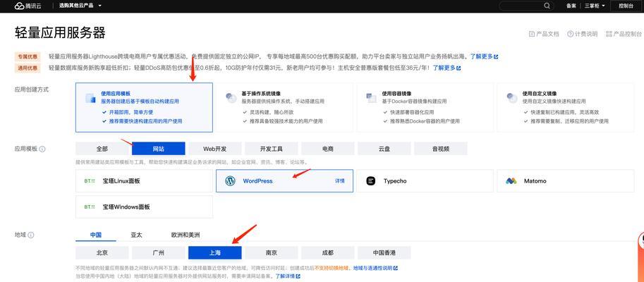
Task: Click the info icon beside 地域
Action: pyautogui.click(x=31, y=235)
